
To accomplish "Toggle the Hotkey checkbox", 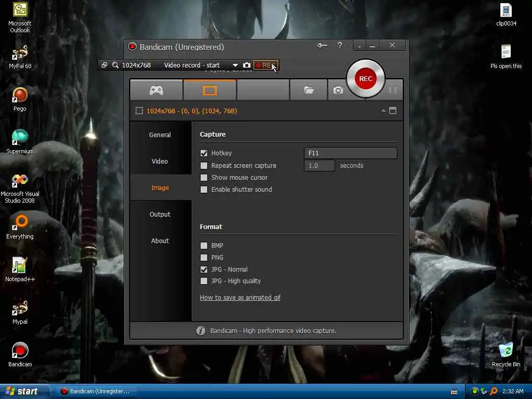I will (x=204, y=153).
